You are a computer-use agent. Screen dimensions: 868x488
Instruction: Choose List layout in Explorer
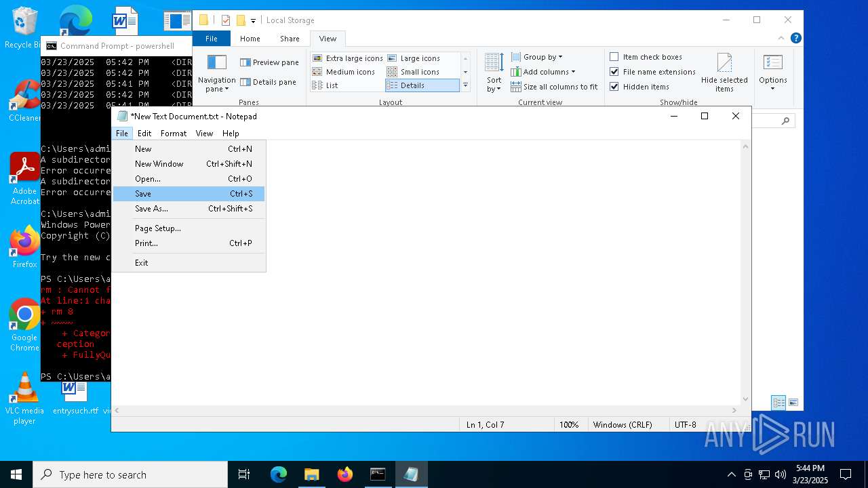325,85
